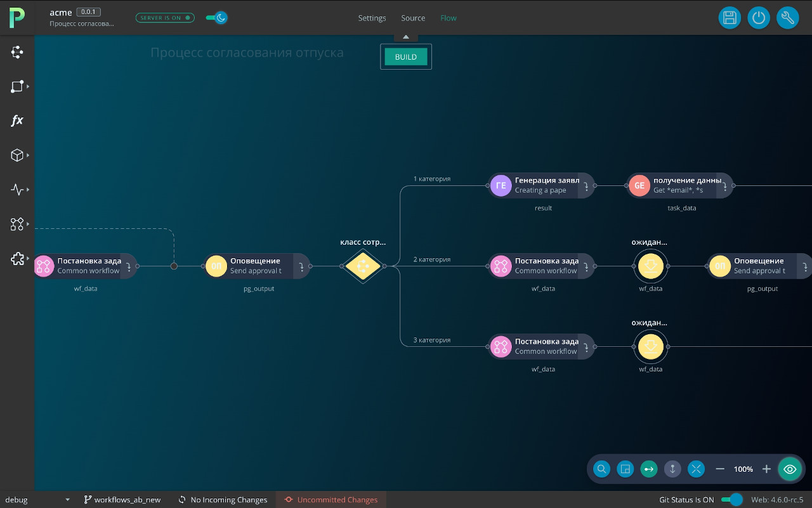
Task: Click Uncommitted Changes in status bar
Action: (331, 500)
